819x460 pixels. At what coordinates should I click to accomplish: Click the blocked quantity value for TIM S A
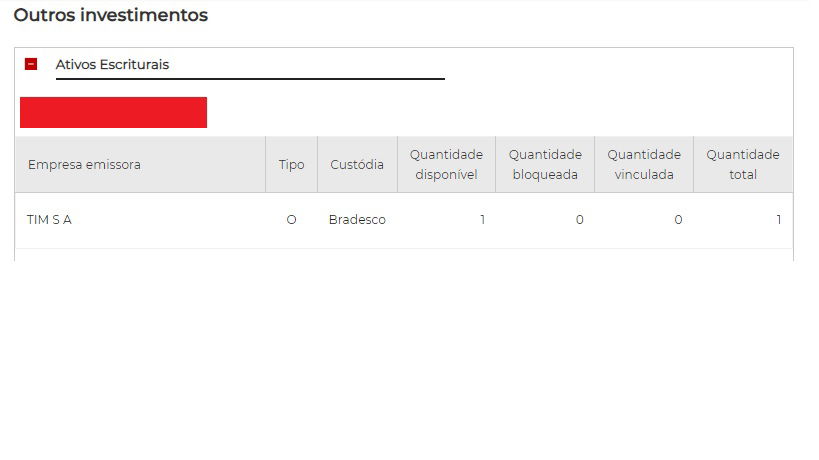(x=579, y=220)
